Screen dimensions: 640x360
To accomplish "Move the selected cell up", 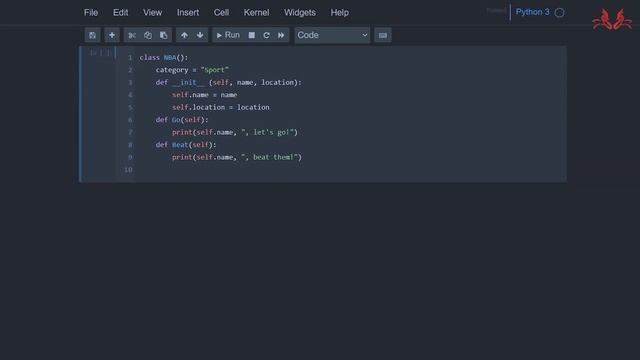I will click(x=184, y=35).
